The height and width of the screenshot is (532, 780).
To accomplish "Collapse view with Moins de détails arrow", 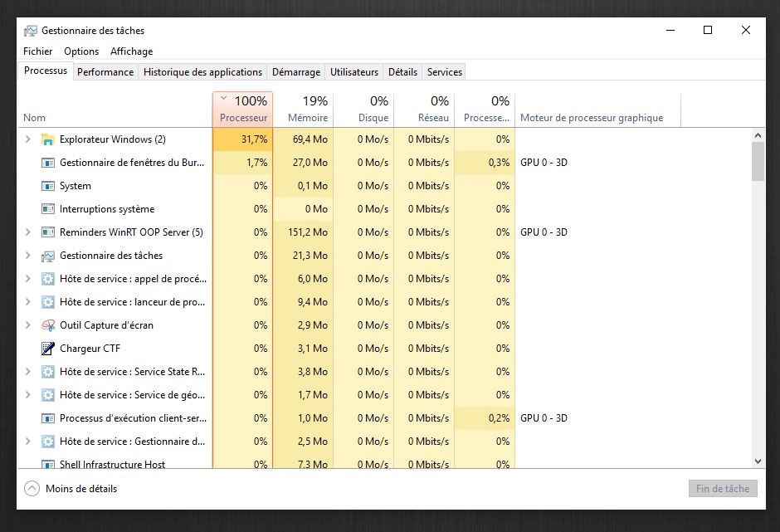I will pos(32,489).
